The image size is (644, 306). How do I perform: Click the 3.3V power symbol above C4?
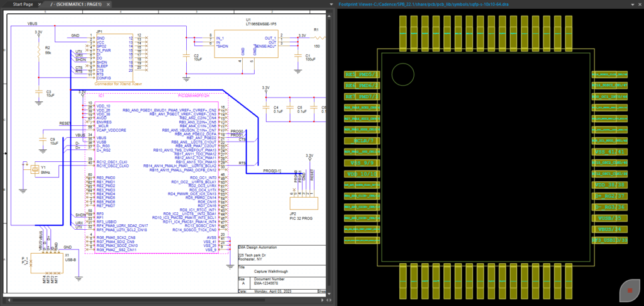266,89
